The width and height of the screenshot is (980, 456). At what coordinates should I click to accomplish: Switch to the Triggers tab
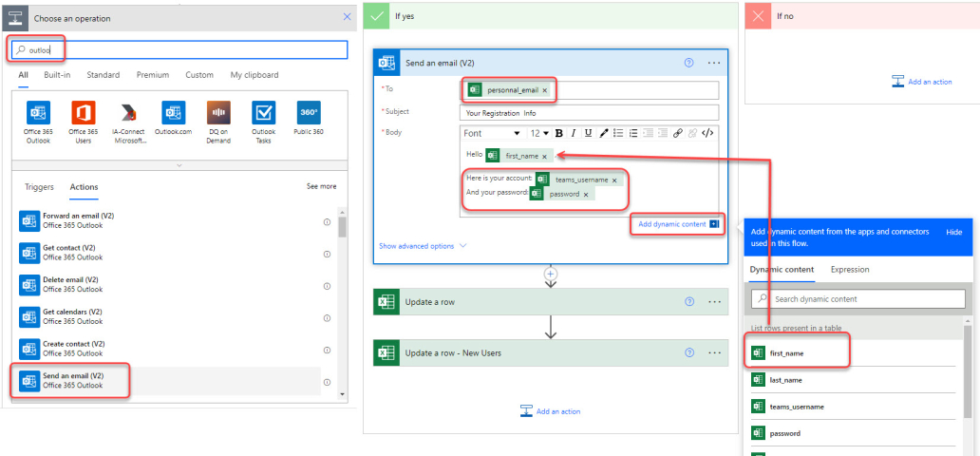pos(39,187)
